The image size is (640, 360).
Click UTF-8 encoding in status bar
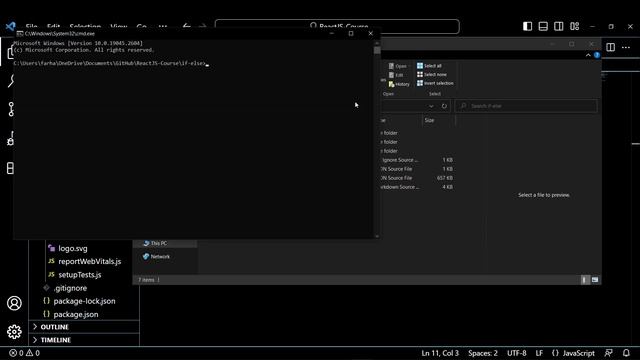[516, 353]
